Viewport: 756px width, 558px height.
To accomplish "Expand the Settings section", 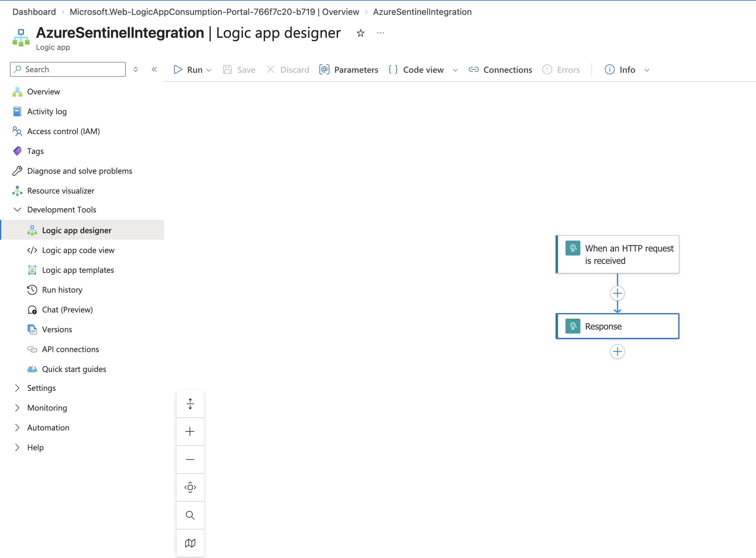I will coord(17,388).
